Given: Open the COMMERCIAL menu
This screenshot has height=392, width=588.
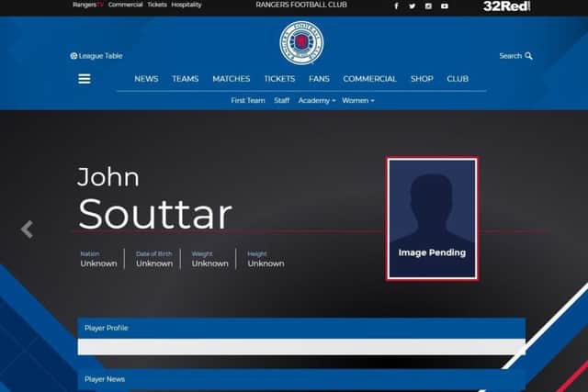Looking at the screenshot, I should (369, 79).
